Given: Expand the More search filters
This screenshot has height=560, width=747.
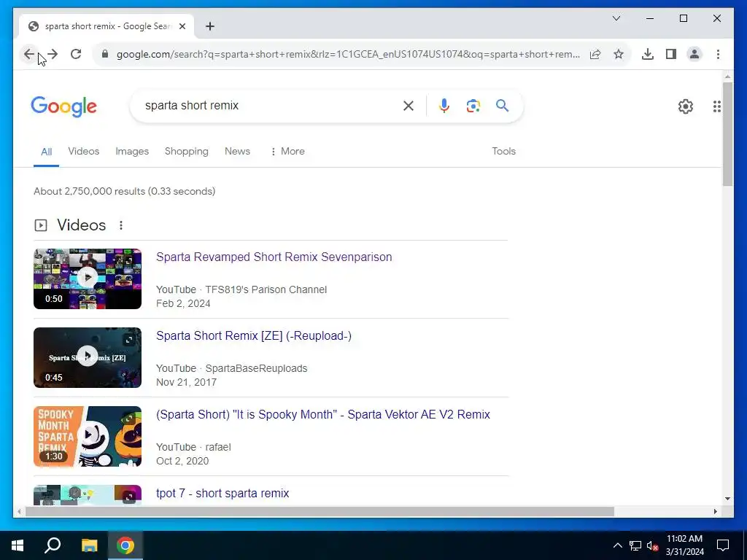Looking at the screenshot, I should pyautogui.click(x=287, y=151).
